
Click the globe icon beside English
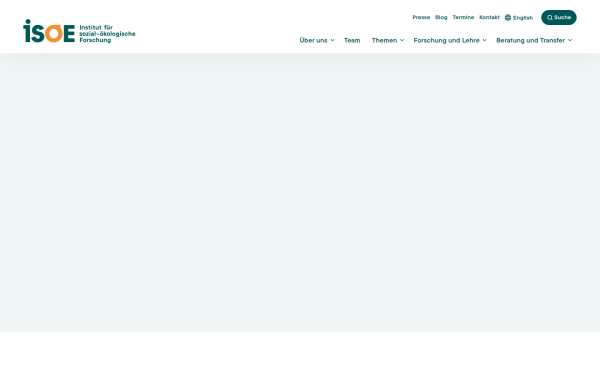(508, 18)
